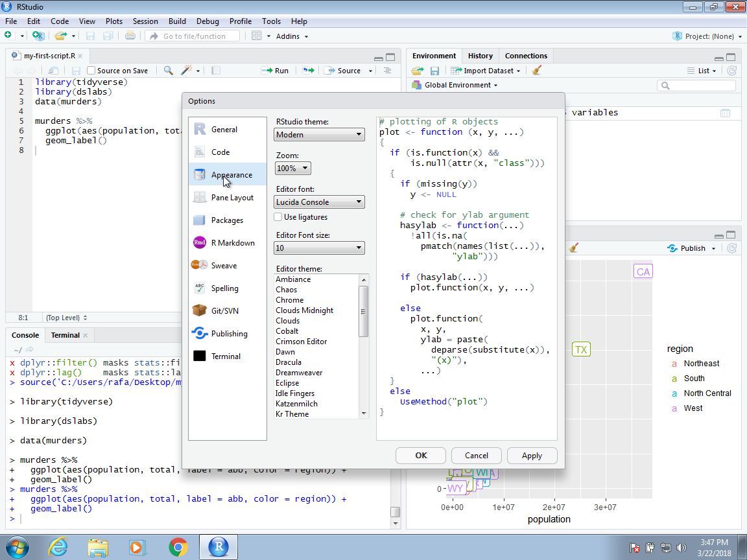Open the Packages options category
The height and width of the screenshot is (560, 747).
(218, 220)
